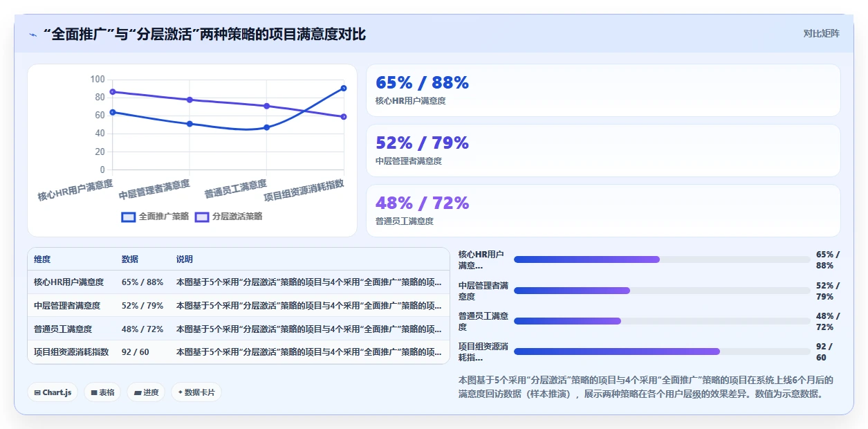Click blue line point at 普通员工满意度
868x429 pixels.
266,127
